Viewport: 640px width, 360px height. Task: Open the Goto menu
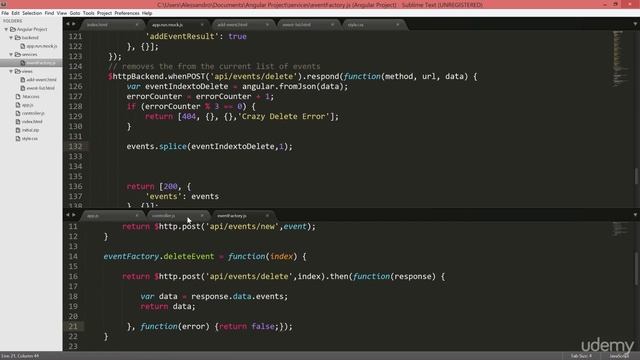(x=75, y=13)
